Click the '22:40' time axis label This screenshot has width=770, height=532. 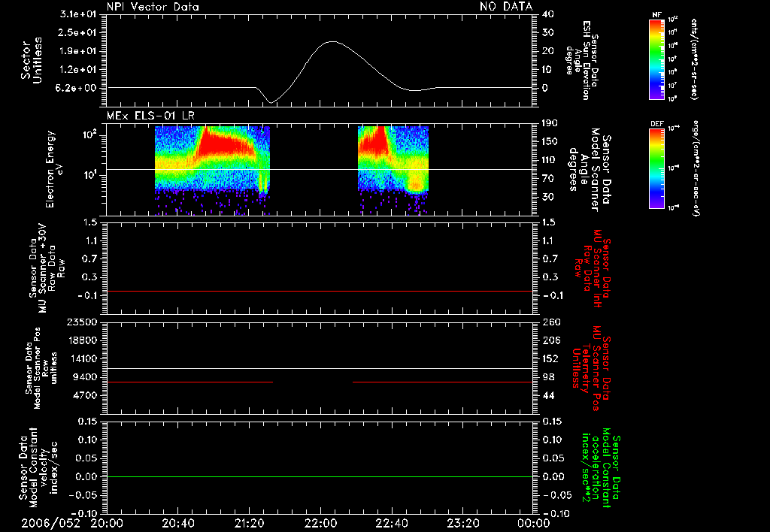tap(391, 524)
